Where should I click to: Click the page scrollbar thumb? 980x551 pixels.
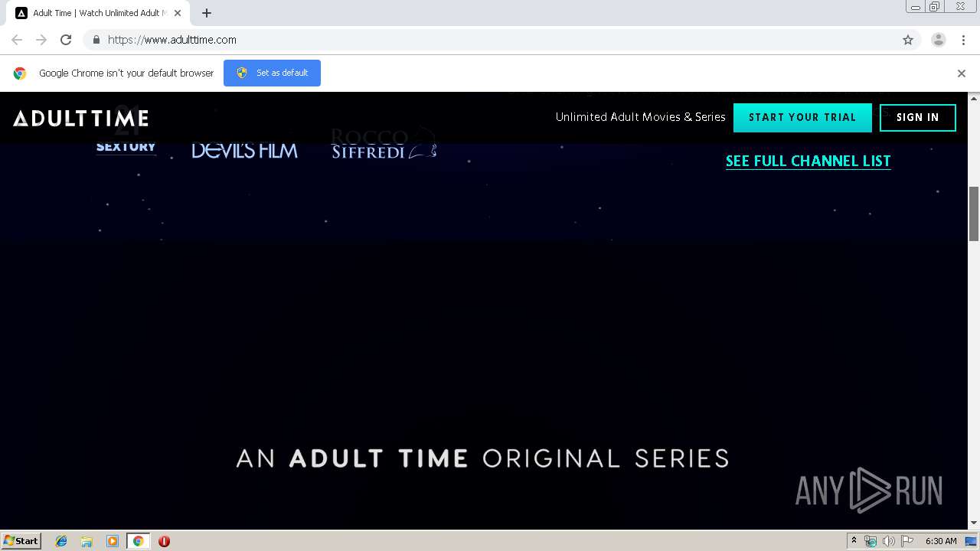974,214
